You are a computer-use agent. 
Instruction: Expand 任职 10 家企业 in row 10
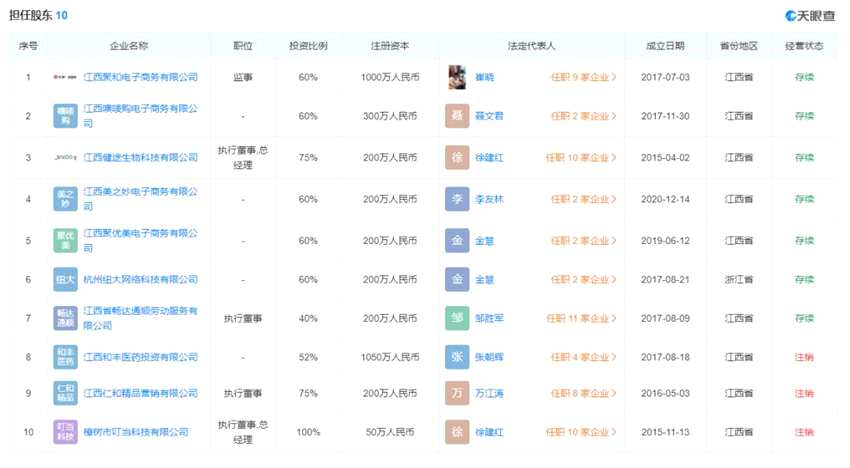[581, 432]
